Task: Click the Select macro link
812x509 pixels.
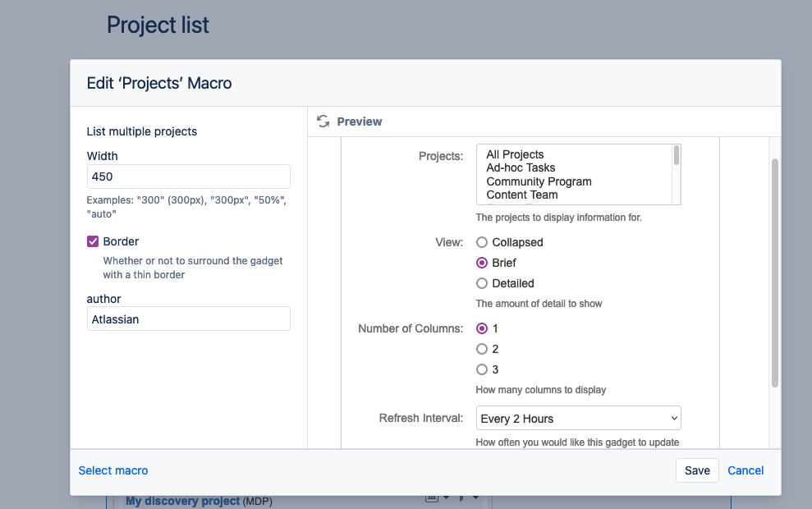Action: (113, 470)
